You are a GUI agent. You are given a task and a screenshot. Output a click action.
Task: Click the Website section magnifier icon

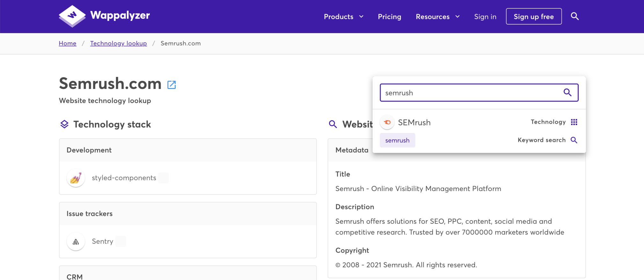[333, 124]
